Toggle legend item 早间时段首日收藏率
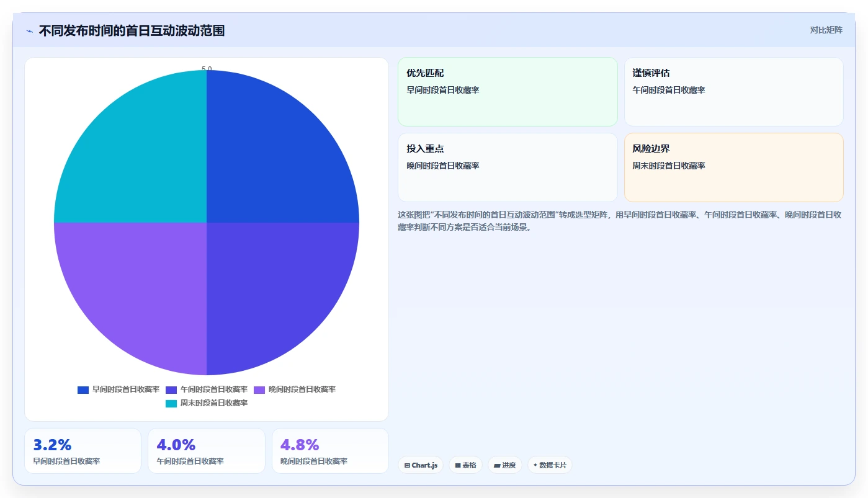This screenshot has height=498, width=868. click(119, 389)
